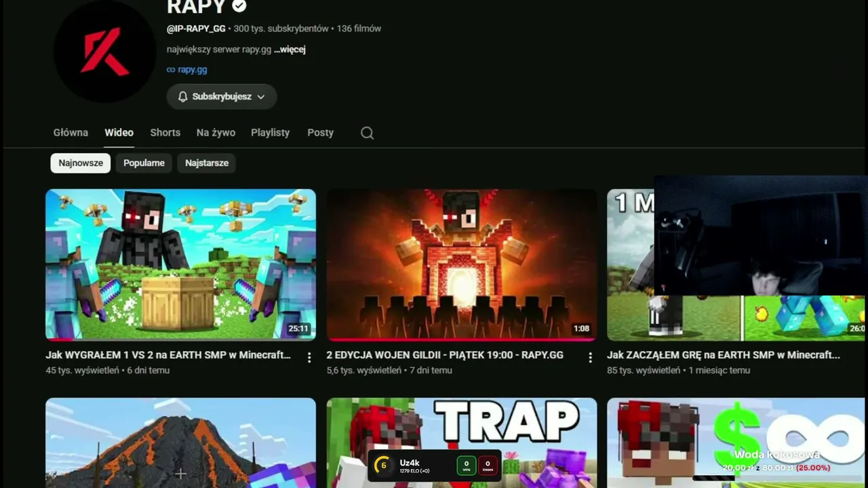Click "5,6 tys. wyświetleń • 7 dni temu"
The height and width of the screenshot is (488, 868).
389,371
